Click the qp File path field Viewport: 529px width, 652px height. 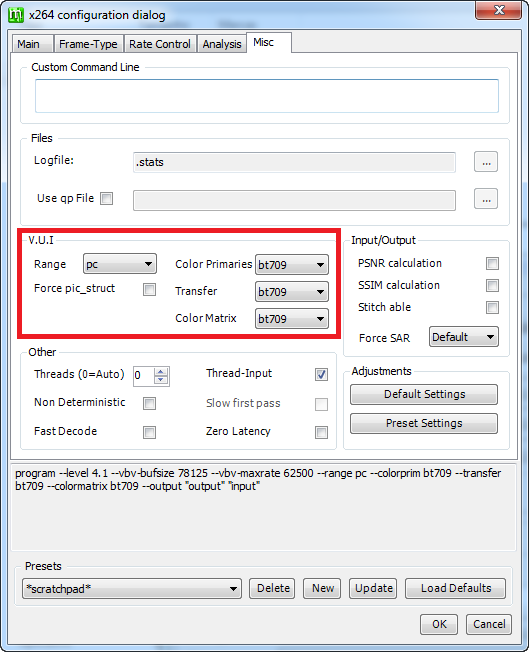(x=294, y=200)
